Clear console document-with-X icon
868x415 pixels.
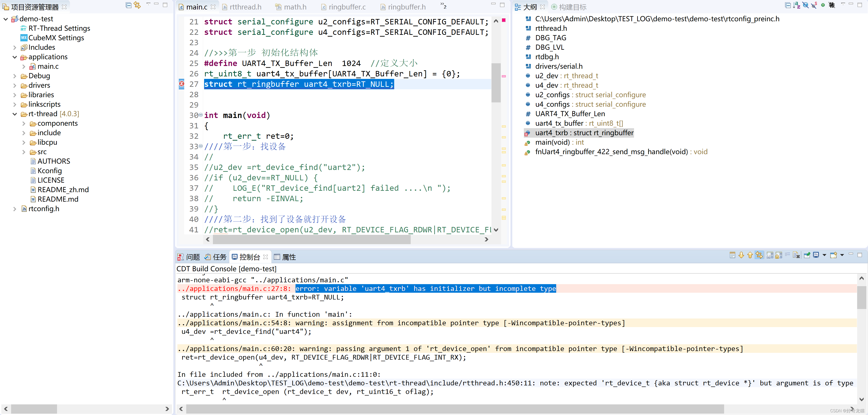click(796, 255)
